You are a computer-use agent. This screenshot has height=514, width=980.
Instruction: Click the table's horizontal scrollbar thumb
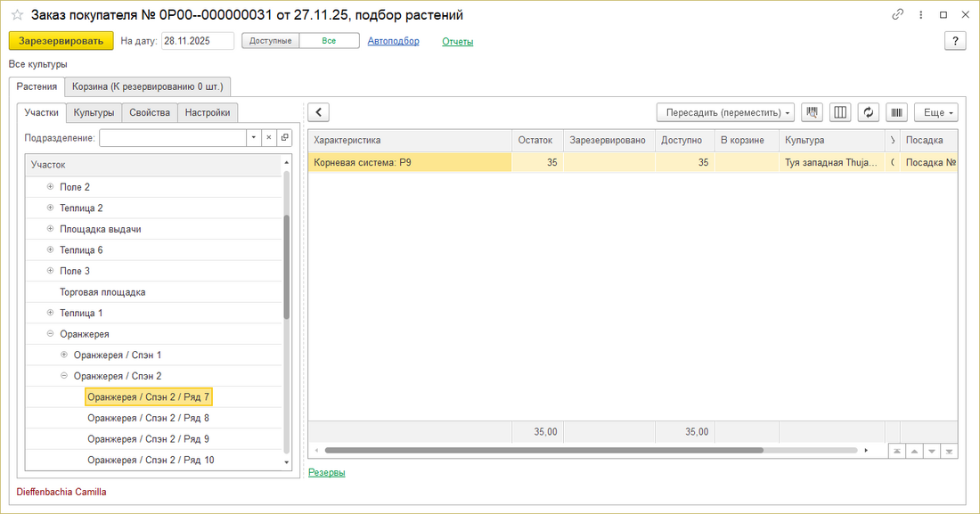coord(543,450)
